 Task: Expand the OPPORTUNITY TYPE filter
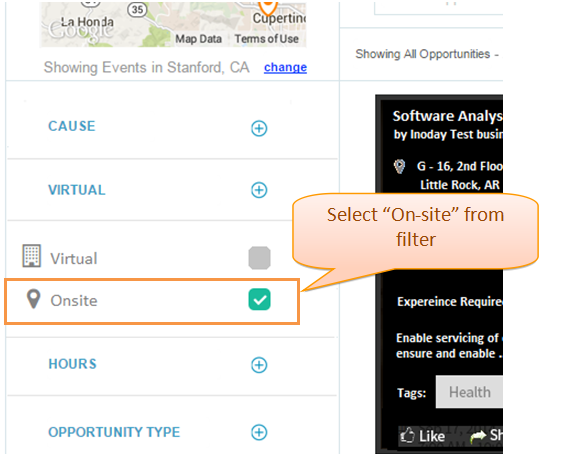(259, 432)
